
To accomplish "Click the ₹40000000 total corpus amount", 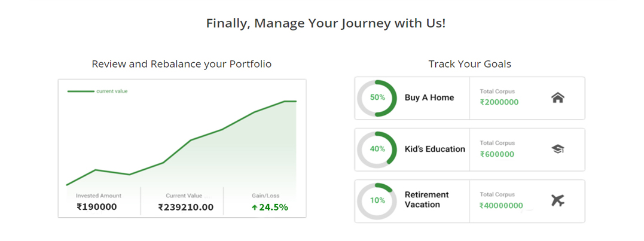I will coord(501,206).
